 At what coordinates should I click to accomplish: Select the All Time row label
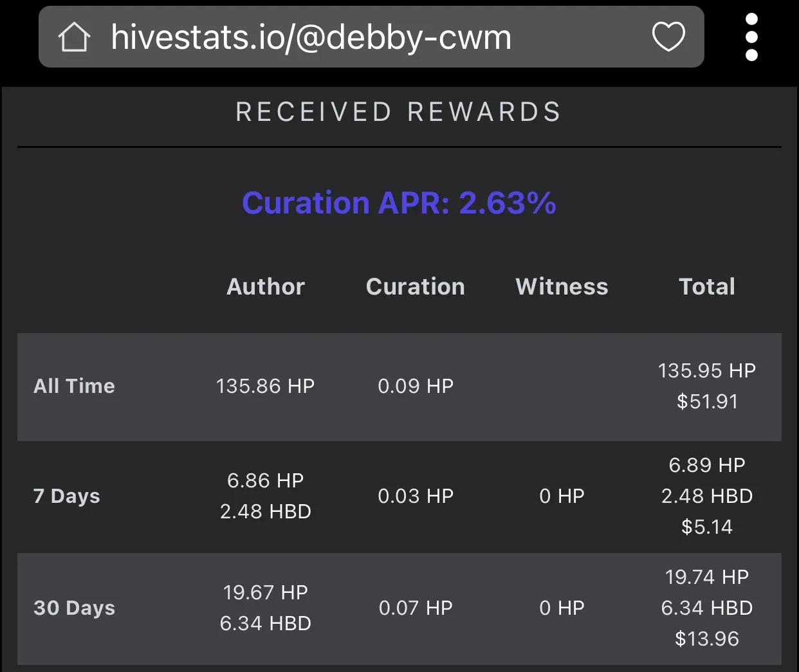[74, 386]
